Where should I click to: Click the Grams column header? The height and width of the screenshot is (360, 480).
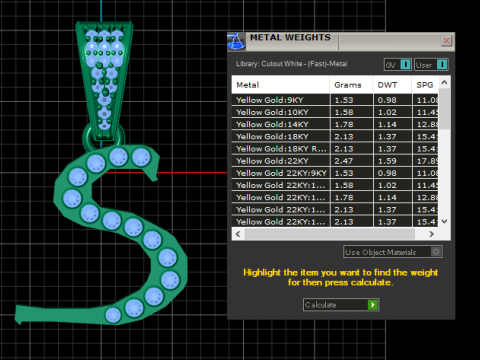click(351, 85)
